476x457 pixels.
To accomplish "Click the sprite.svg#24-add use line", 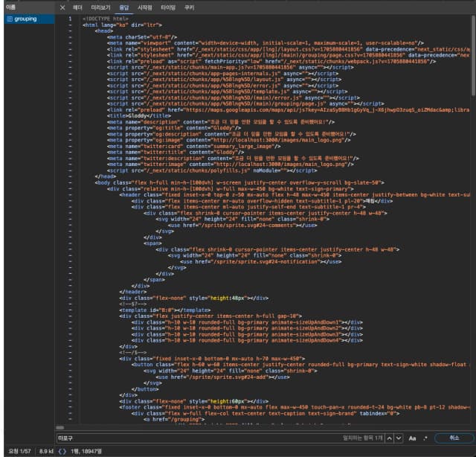I will coord(222,377).
